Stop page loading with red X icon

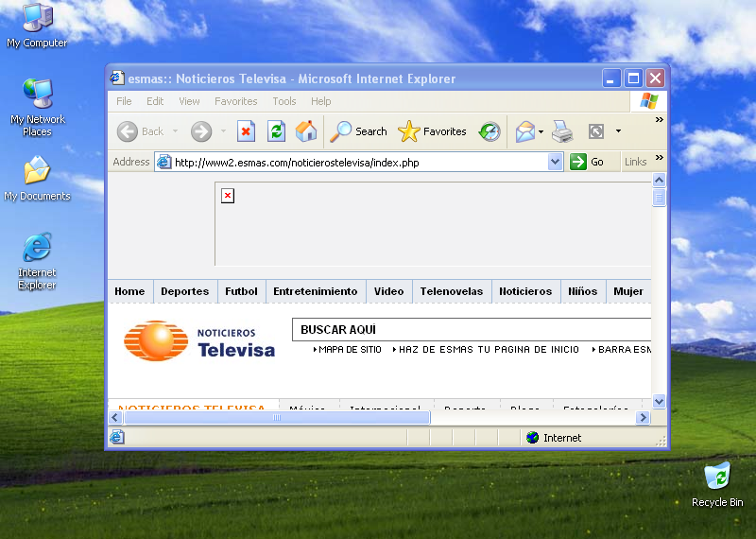[x=246, y=131]
